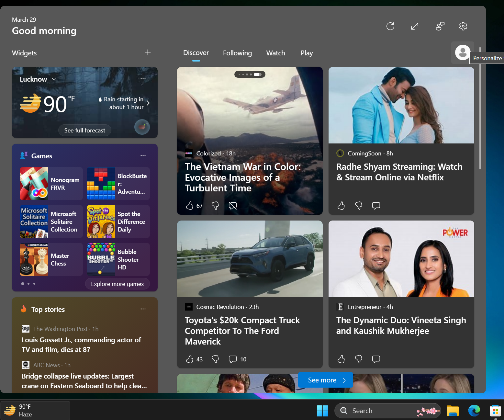The width and height of the screenshot is (504, 420).
Task: Click the See more button
Action: coord(325,380)
